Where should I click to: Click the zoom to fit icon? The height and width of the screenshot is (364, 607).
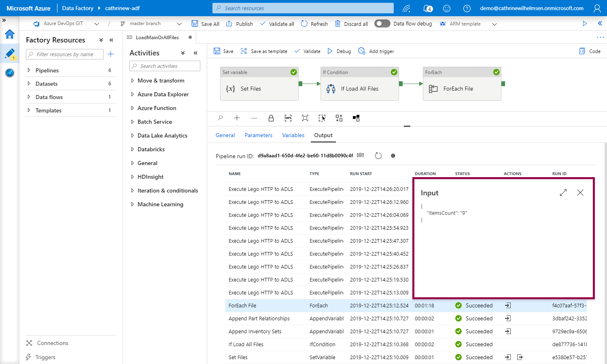pos(305,118)
